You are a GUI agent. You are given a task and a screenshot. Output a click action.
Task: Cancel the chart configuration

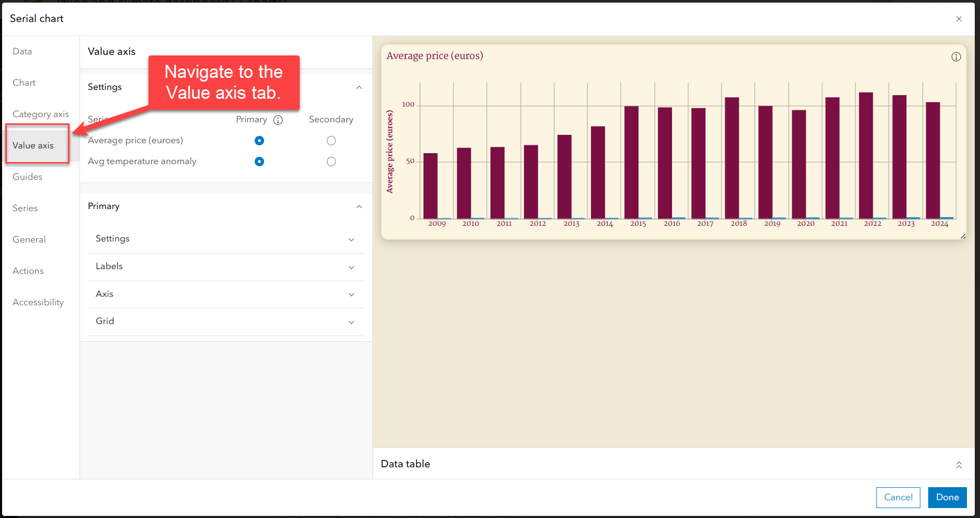pos(898,497)
